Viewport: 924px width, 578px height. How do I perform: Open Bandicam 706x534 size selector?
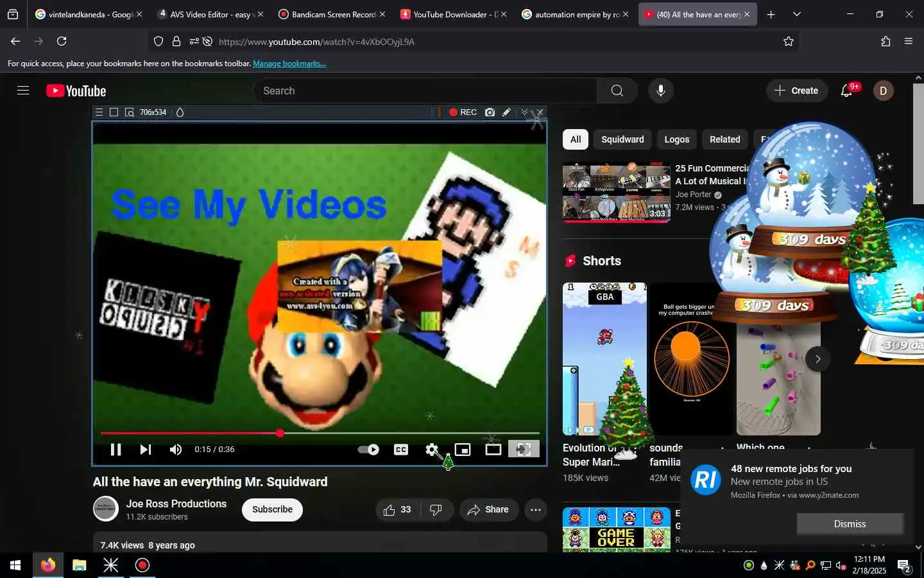point(153,112)
